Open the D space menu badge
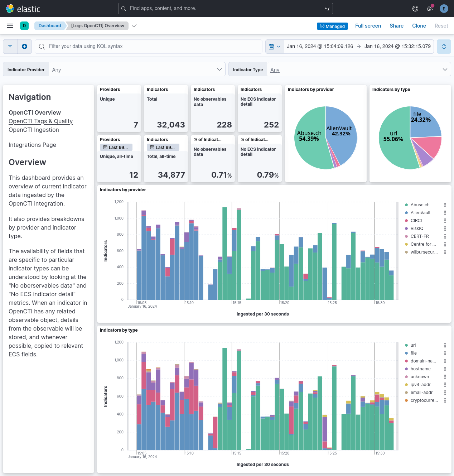Screen dimensions: 454x476 pyautogui.click(x=24, y=25)
